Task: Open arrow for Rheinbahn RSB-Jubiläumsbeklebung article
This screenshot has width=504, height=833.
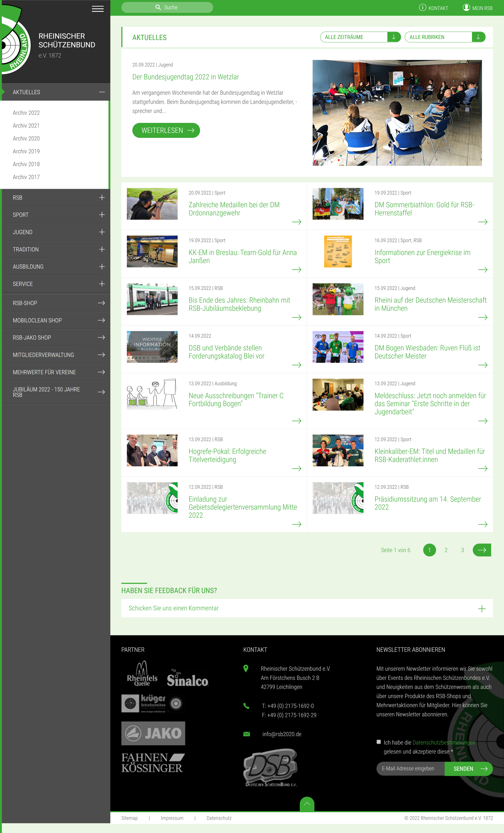Action: pos(296,317)
